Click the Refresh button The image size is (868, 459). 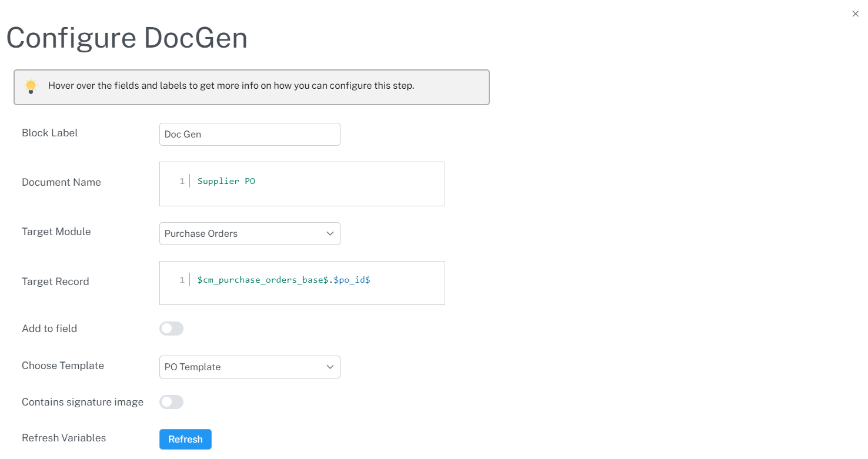click(x=185, y=439)
